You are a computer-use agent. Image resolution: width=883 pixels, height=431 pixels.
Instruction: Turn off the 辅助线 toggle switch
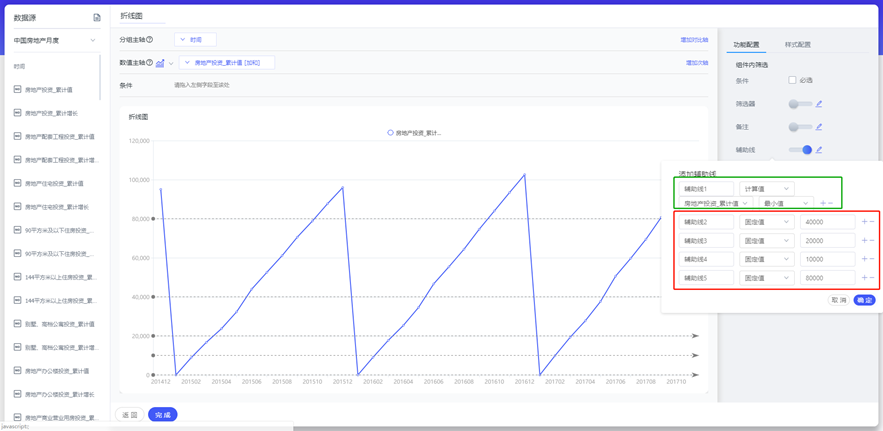tap(800, 150)
